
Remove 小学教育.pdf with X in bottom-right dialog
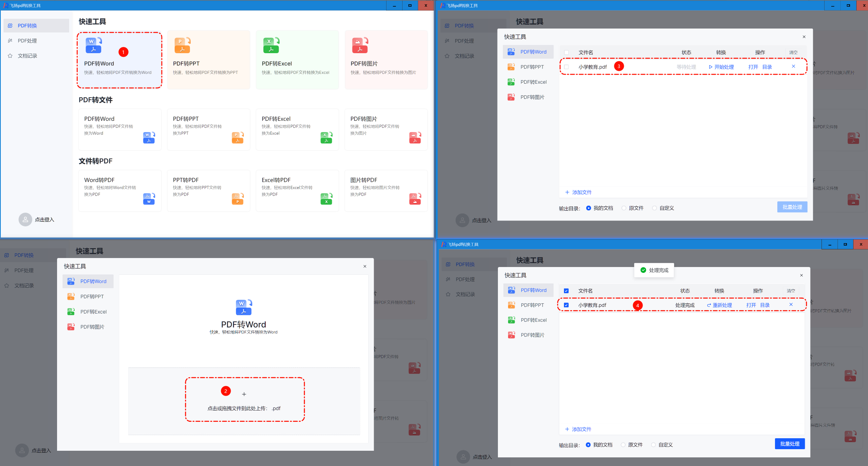791,305
